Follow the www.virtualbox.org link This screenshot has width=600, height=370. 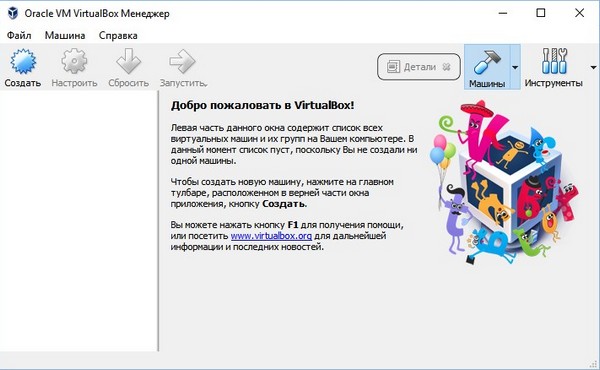[x=271, y=236]
